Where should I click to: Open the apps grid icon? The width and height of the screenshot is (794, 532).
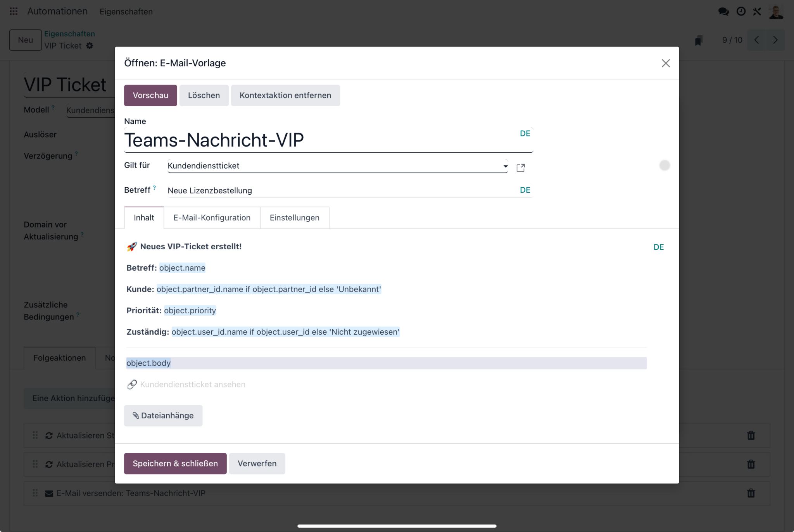click(13, 11)
